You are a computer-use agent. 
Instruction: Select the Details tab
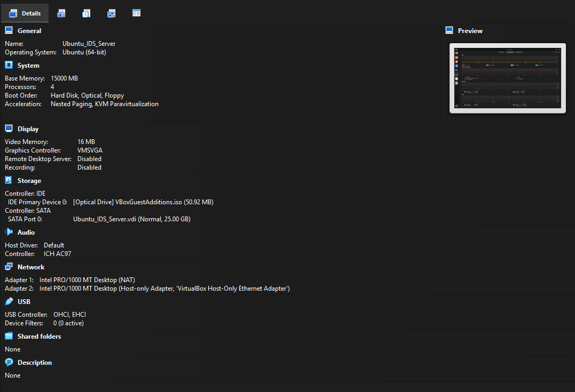click(25, 13)
